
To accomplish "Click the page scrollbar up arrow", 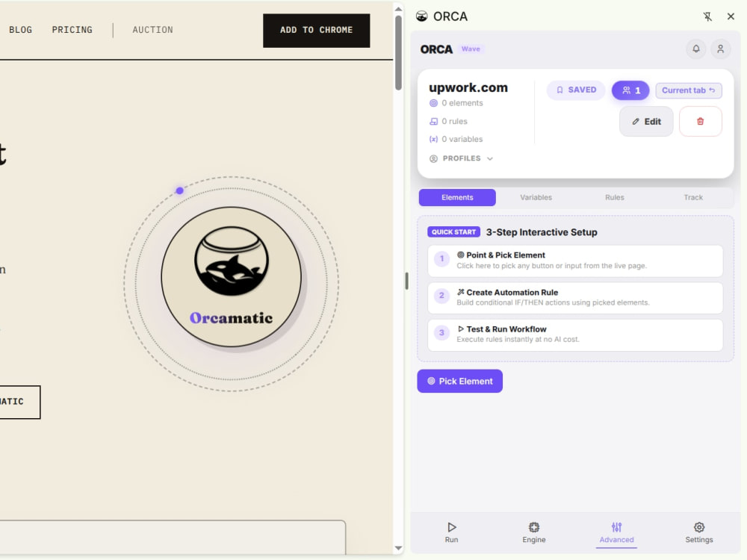I will [398, 9].
